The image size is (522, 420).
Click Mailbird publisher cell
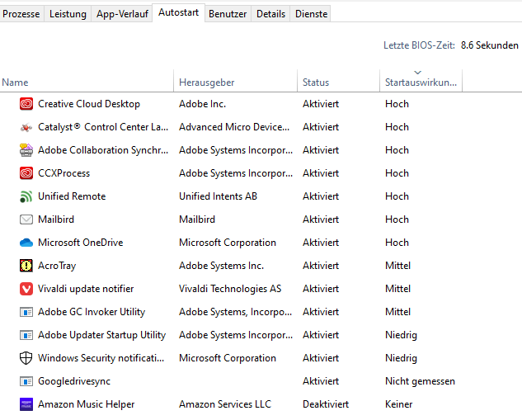197,219
